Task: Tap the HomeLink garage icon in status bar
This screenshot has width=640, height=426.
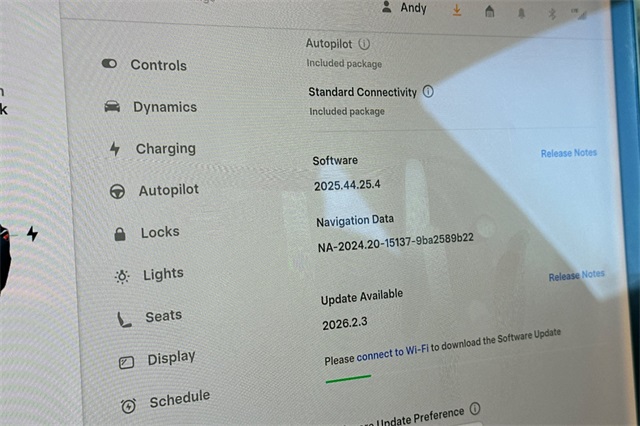Action: pyautogui.click(x=489, y=12)
